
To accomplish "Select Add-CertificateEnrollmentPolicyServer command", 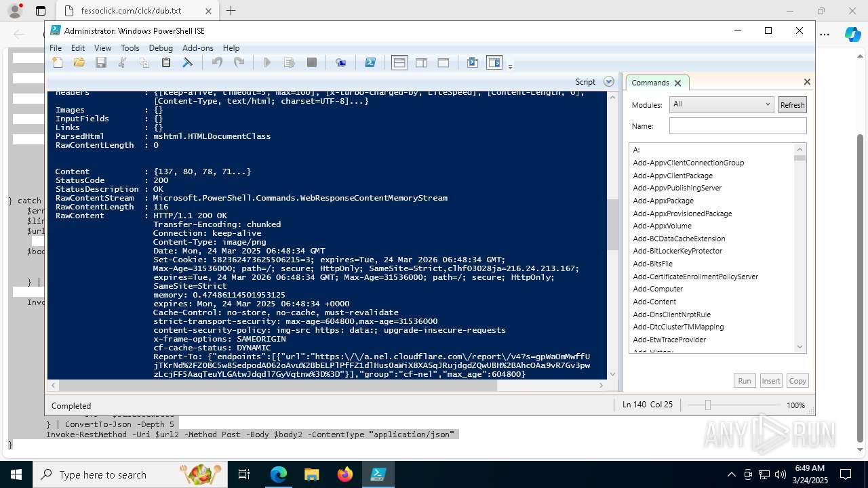I will 696,277.
